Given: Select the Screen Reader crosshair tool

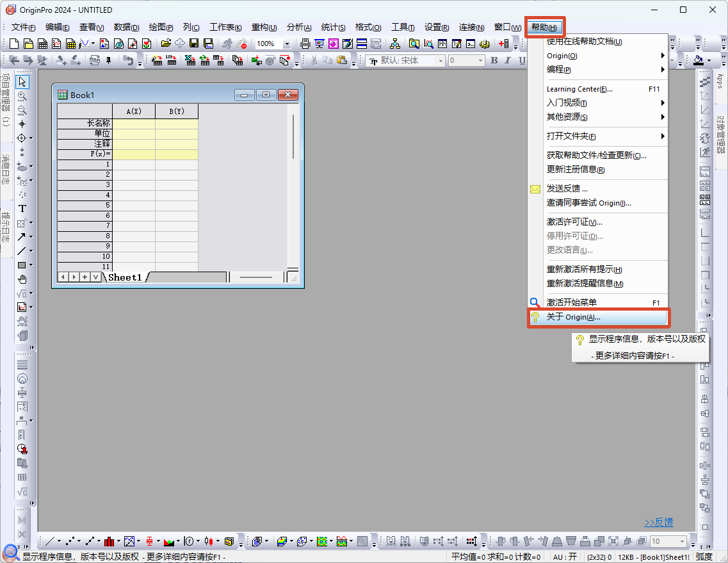Looking at the screenshot, I should 22,124.
